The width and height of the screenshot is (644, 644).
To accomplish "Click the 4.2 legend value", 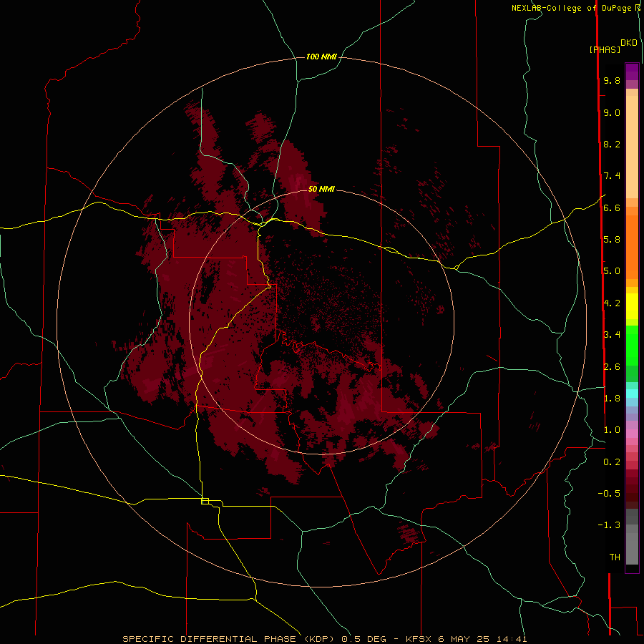I will coord(612,303).
